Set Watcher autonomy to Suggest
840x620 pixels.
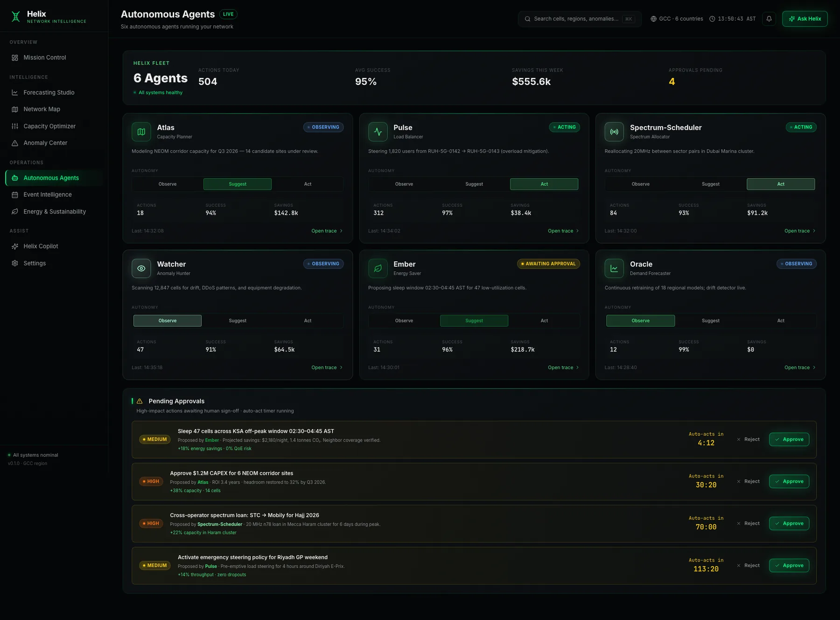[238, 321]
